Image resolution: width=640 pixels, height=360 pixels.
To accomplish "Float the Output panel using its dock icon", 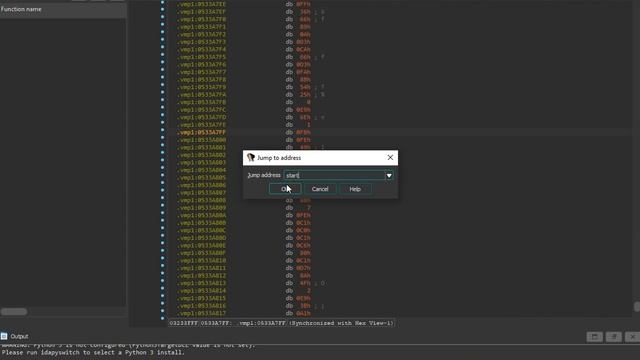I will pyautogui.click(x=594, y=336).
